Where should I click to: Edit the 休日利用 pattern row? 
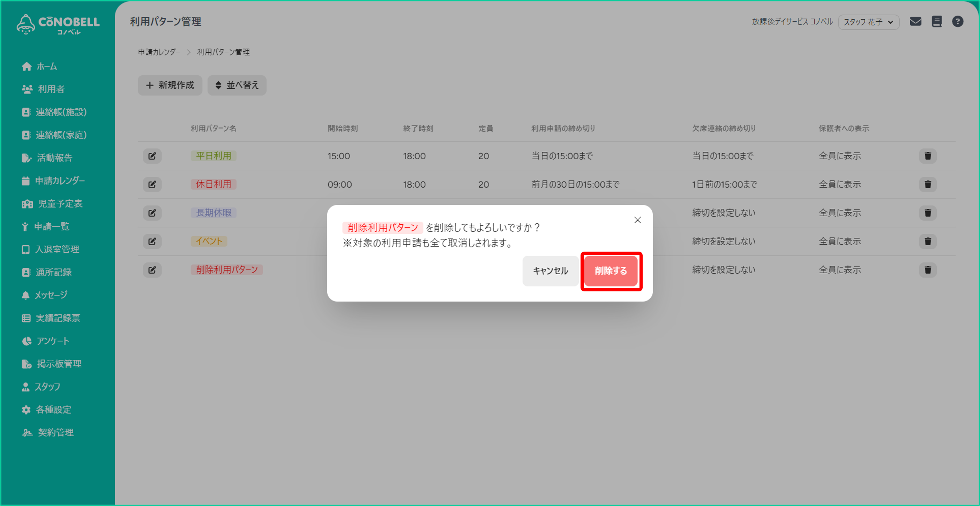tap(152, 185)
